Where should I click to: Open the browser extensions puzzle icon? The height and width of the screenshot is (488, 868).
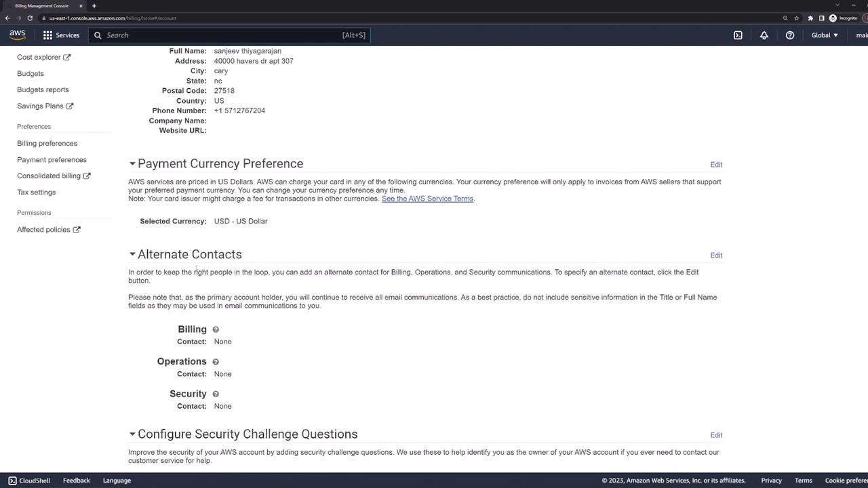click(810, 18)
